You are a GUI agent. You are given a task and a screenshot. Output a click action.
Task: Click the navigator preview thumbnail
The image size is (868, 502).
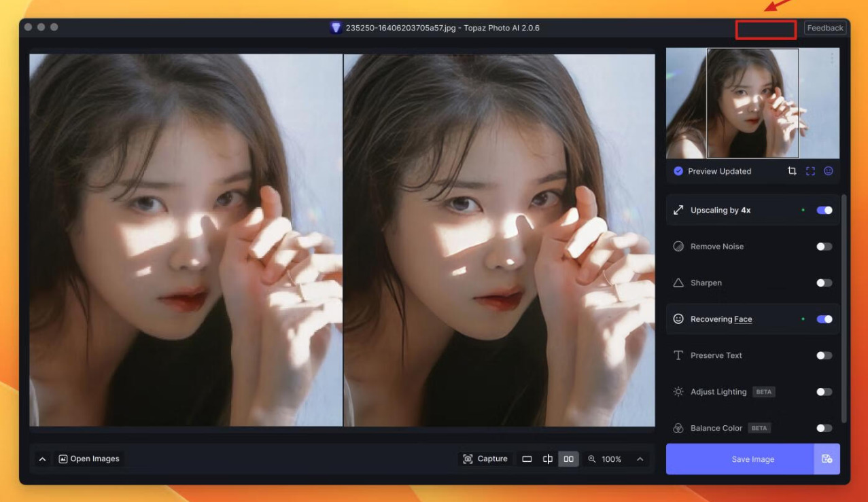(752, 103)
